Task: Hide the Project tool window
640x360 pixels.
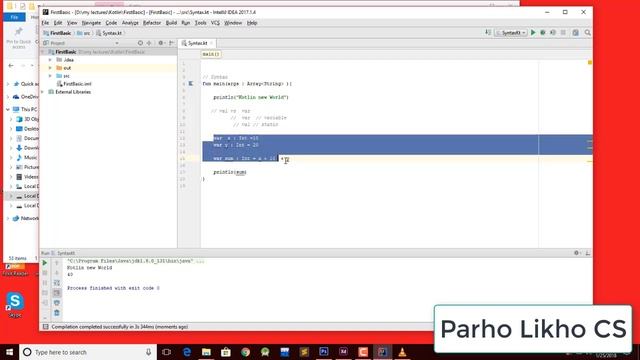Action: (x=171, y=43)
